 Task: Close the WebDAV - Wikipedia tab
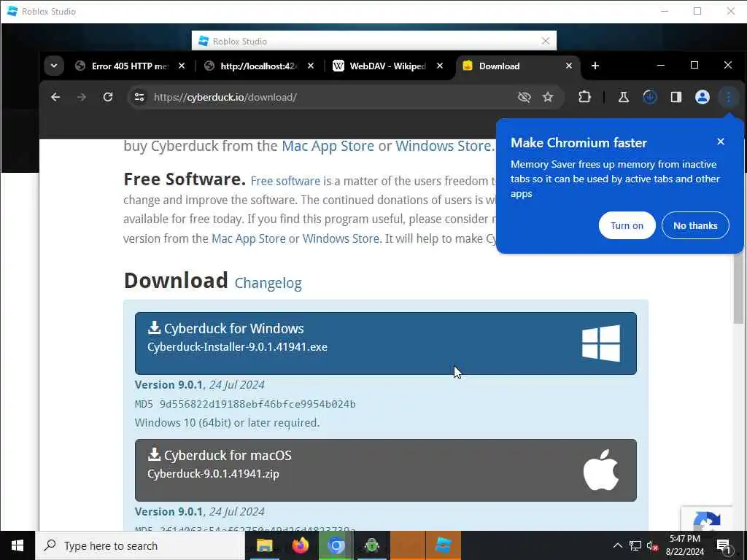440,66
